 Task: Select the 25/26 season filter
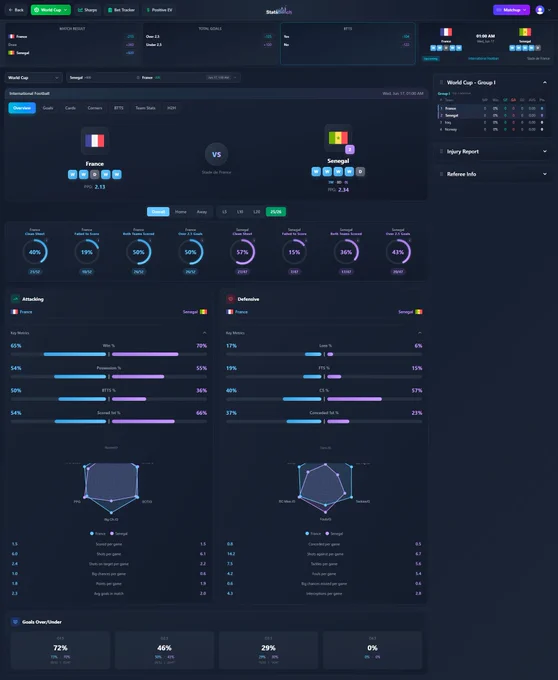pyautogui.click(x=276, y=212)
